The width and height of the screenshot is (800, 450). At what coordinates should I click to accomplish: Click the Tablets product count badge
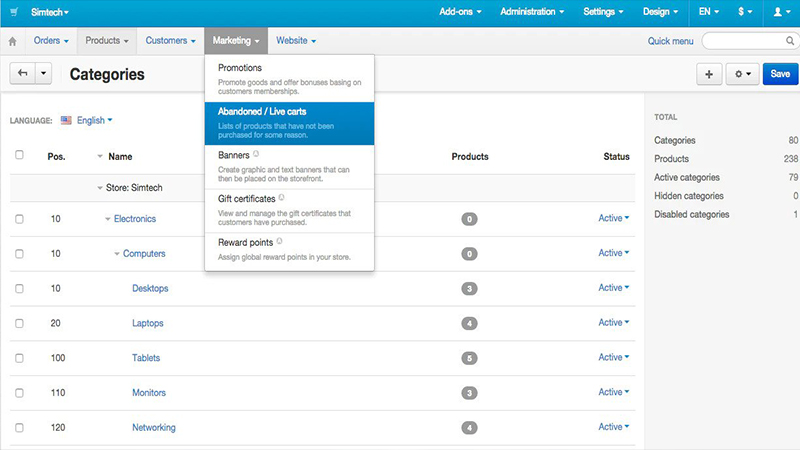[469, 358]
